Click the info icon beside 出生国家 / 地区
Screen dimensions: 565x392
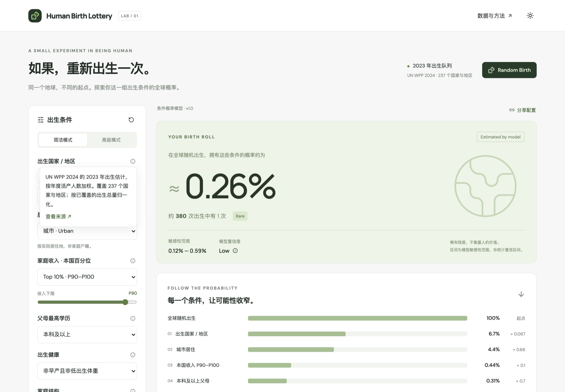(x=133, y=161)
